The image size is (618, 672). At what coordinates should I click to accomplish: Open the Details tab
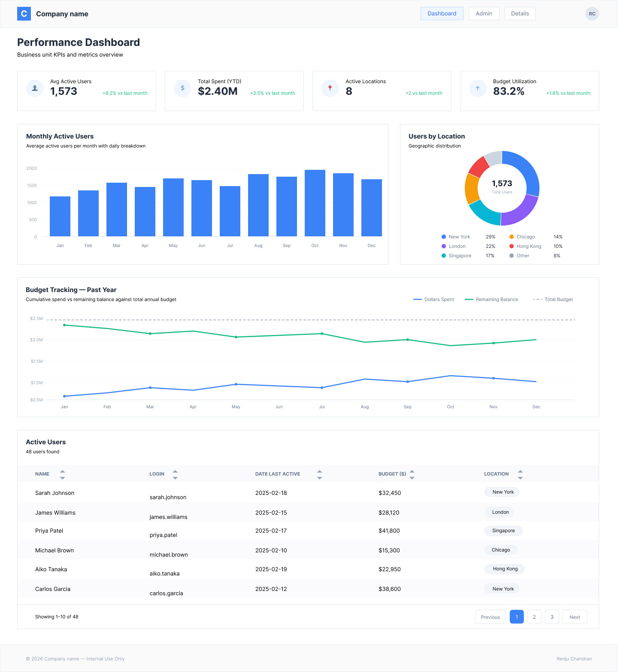(x=520, y=13)
